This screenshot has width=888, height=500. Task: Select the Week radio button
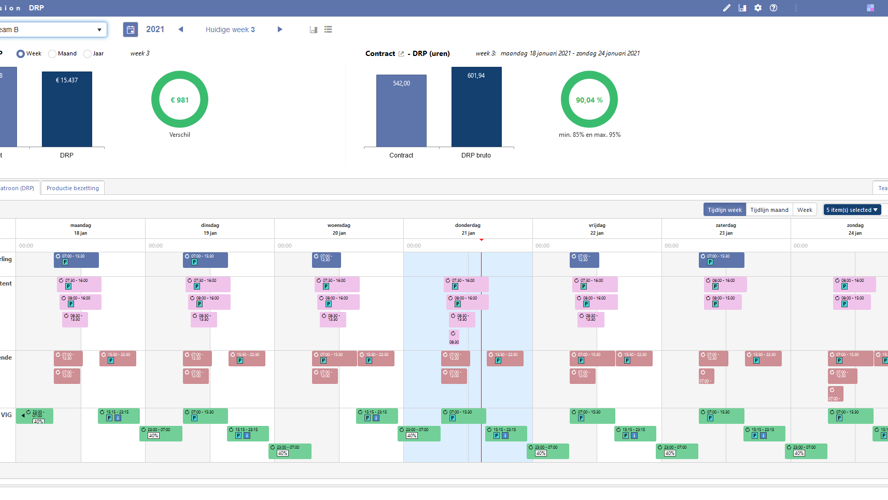(20, 54)
